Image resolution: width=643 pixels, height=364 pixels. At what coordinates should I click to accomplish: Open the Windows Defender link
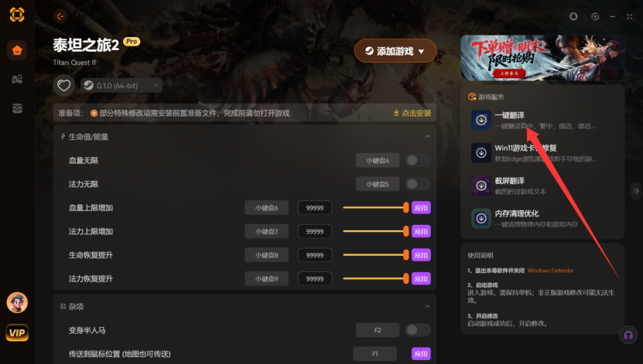click(x=550, y=270)
